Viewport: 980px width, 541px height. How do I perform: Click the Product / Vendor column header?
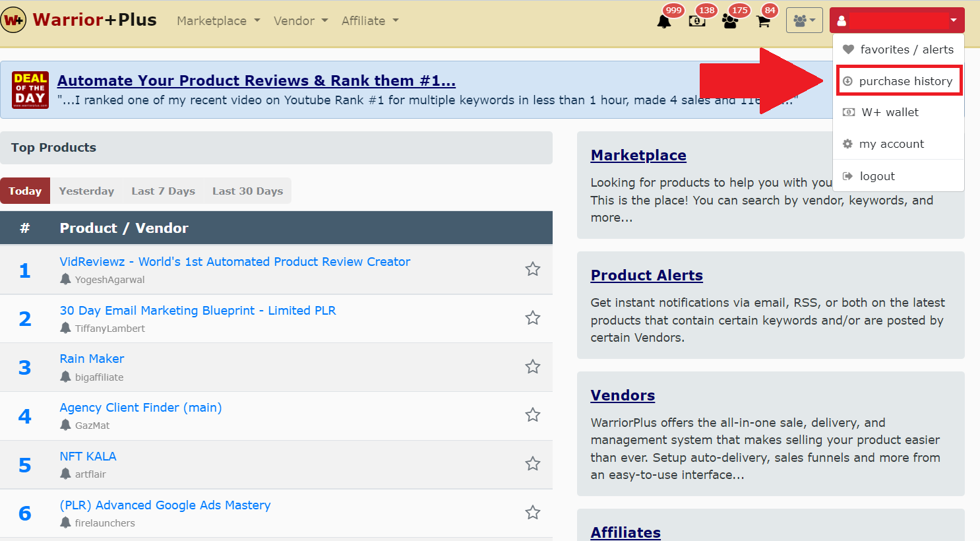(124, 228)
